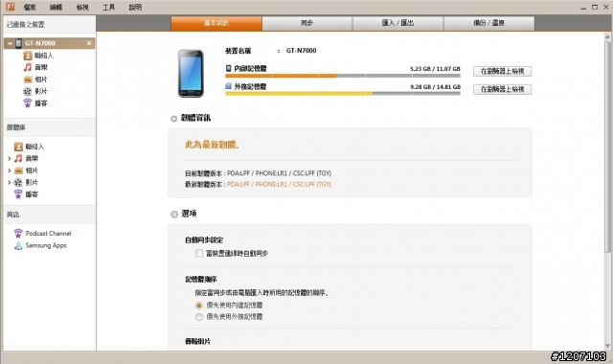The height and width of the screenshot is (364, 613).
Task: Switch to the 匯入 / 匯出 (Import/Export) tab
Action: [397, 23]
